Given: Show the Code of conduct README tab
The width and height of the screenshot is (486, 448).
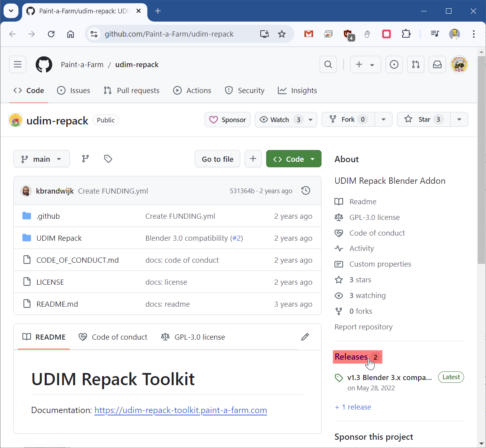Looking at the screenshot, I should click(x=113, y=337).
